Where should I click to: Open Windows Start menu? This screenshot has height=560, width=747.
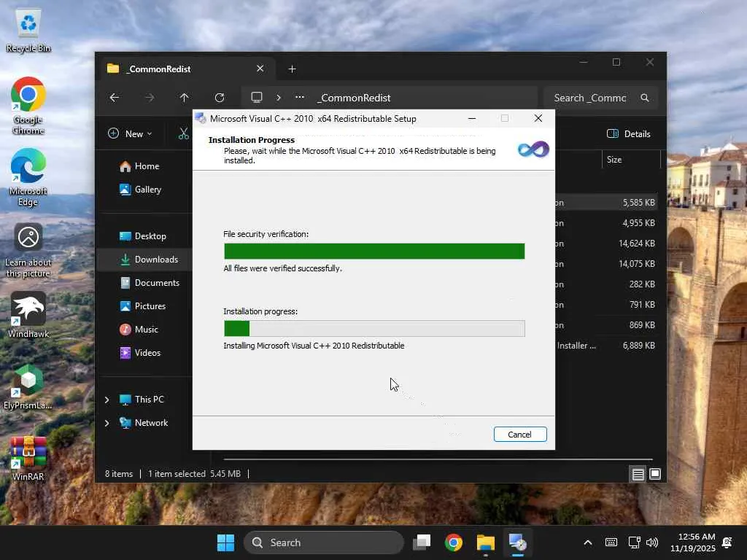click(x=226, y=542)
